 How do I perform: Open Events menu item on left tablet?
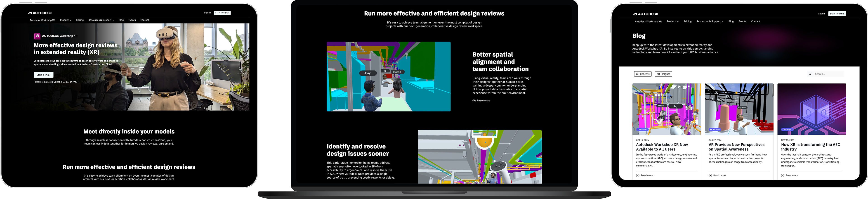(132, 20)
